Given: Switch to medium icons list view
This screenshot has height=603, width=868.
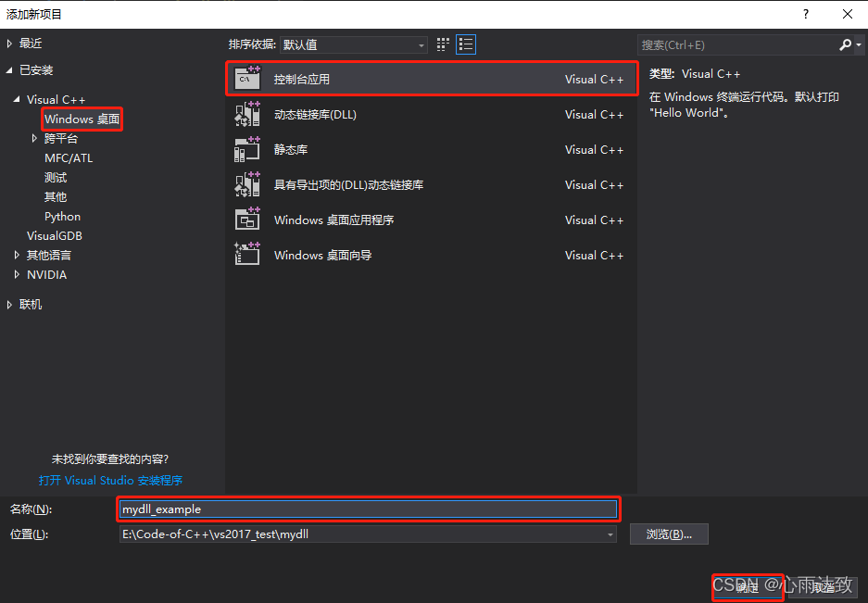Looking at the screenshot, I should (x=466, y=44).
